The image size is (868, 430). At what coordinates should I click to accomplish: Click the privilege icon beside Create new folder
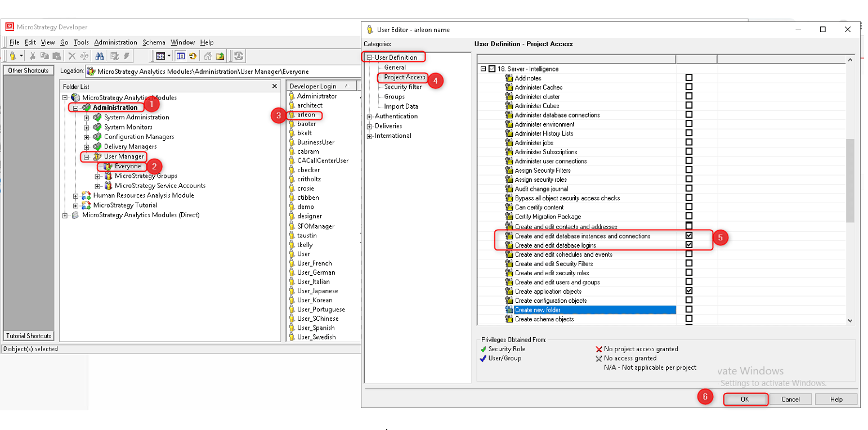point(509,310)
